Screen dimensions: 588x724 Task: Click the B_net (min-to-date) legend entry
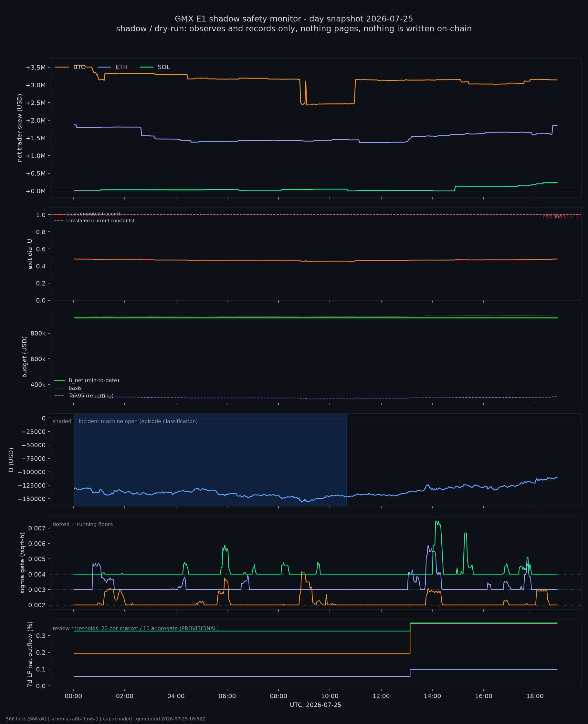[87, 380]
